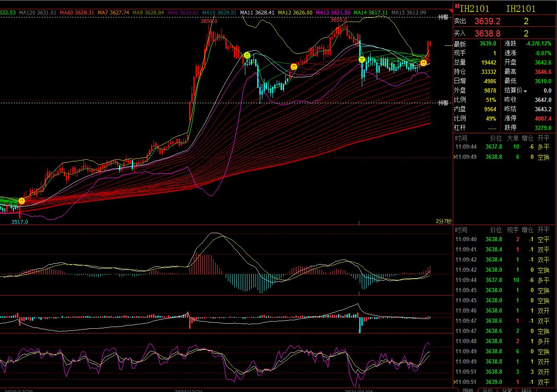Viewport: 557px width, 392px height.
Task: Click the 最新 value 3639.0
Action: point(488,44)
